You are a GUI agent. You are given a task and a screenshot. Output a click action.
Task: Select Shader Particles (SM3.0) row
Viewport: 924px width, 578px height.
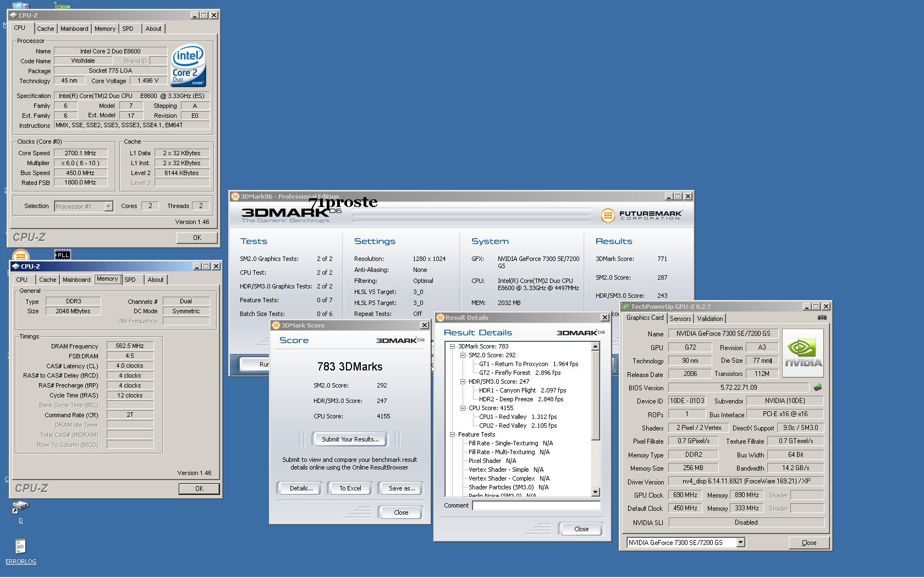pyautogui.click(x=509, y=487)
